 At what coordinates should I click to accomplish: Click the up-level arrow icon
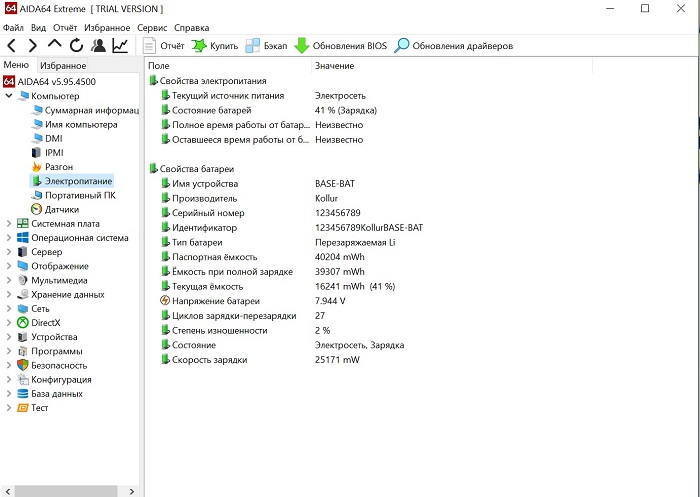(54, 44)
